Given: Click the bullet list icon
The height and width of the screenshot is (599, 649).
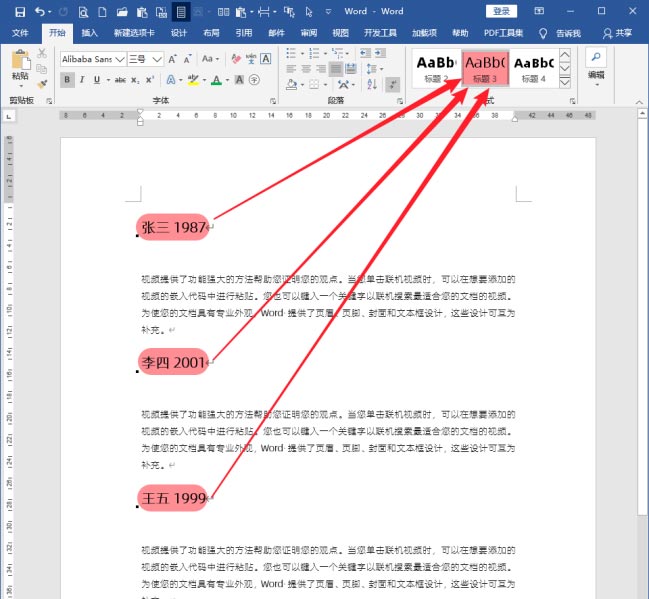Looking at the screenshot, I should (x=291, y=53).
